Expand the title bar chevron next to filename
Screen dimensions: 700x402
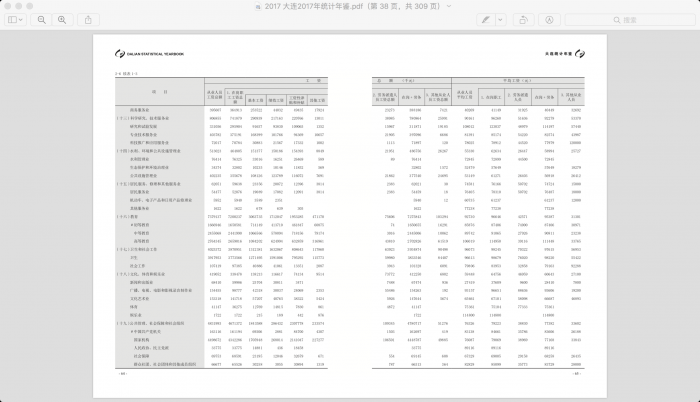click(x=450, y=6)
